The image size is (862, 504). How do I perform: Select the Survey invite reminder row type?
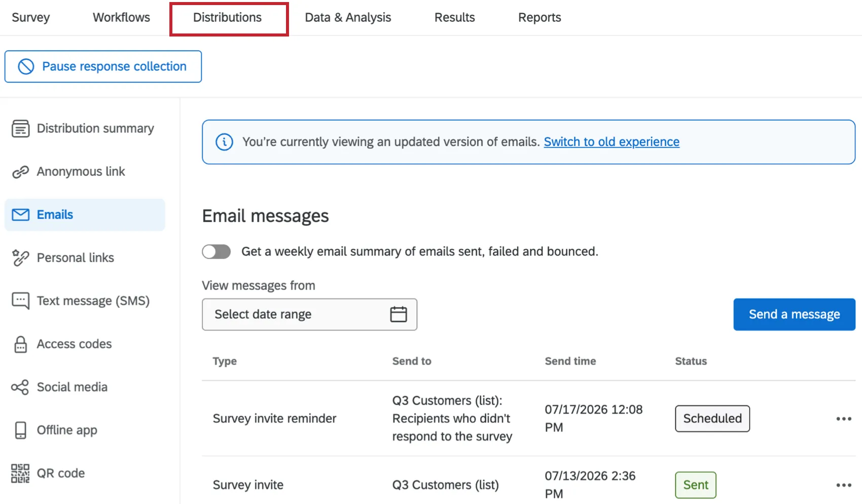tap(274, 419)
